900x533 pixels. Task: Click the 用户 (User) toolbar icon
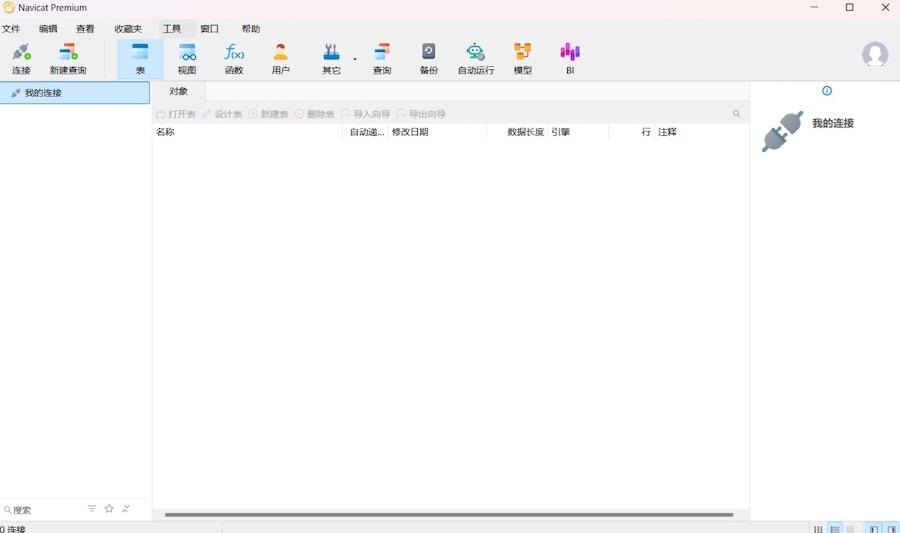tap(281, 59)
